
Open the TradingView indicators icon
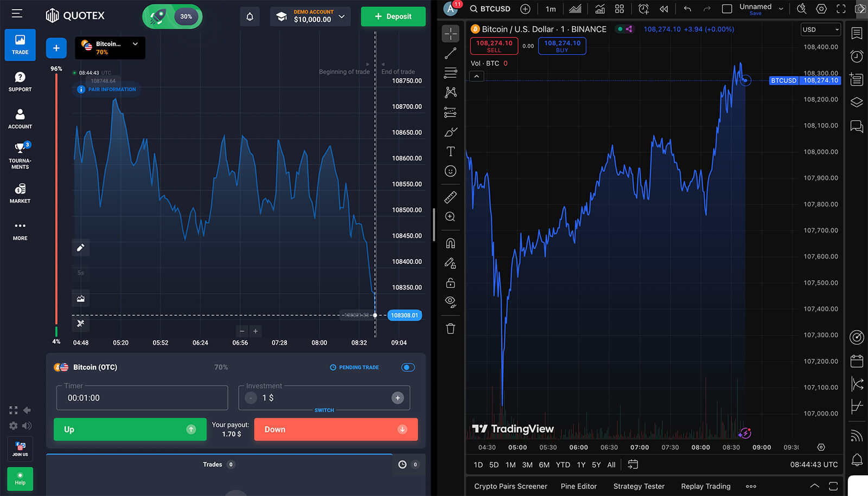[x=599, y=9]
